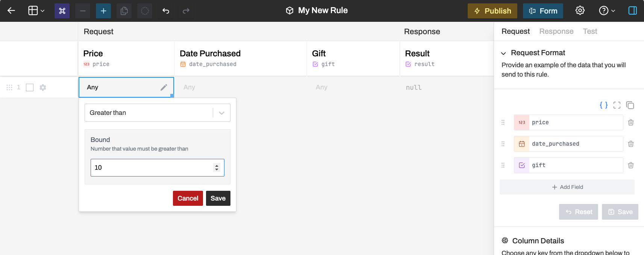Click the blue plus add row icon
644x255 pixels.
point(103,11)
